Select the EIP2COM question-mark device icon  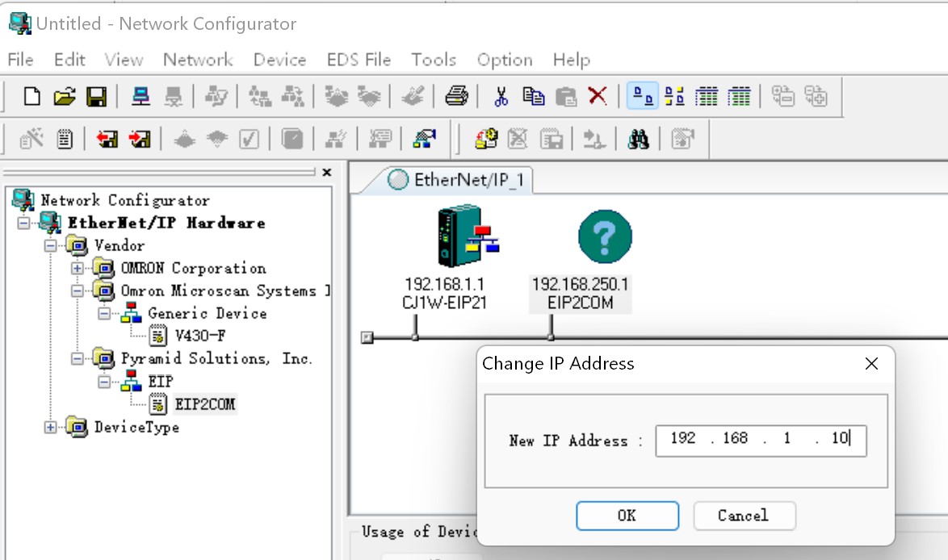tap(605, 236)
